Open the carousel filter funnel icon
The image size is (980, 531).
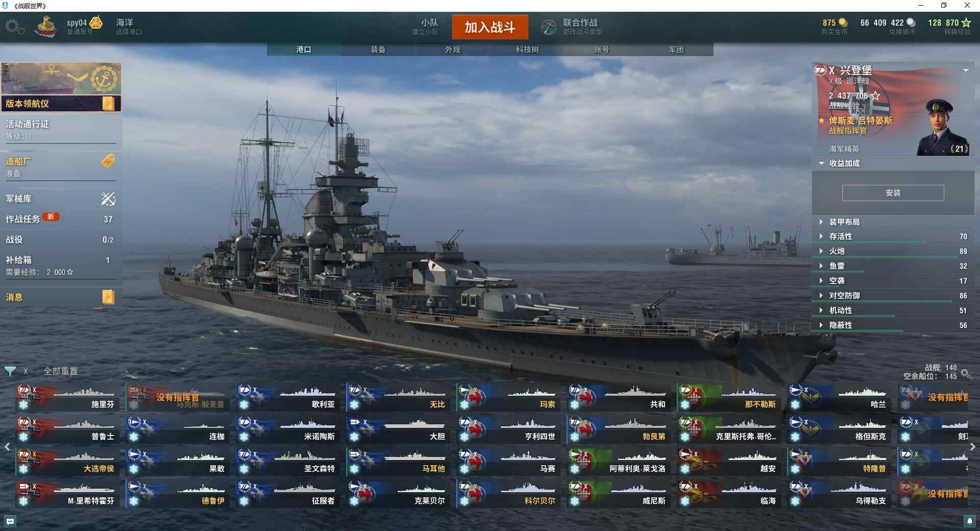click(x=10, y=371)
